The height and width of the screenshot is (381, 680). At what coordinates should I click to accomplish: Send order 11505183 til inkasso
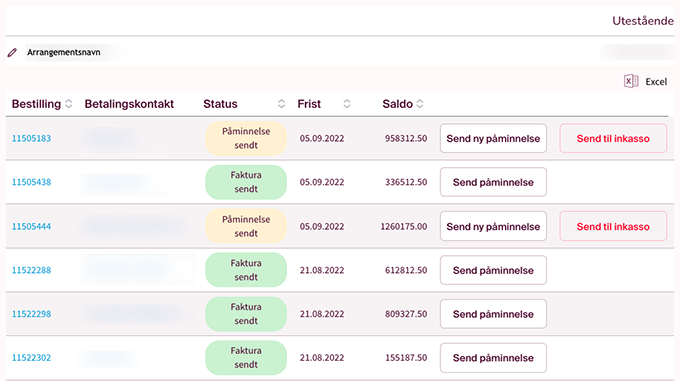click(613, 138)
